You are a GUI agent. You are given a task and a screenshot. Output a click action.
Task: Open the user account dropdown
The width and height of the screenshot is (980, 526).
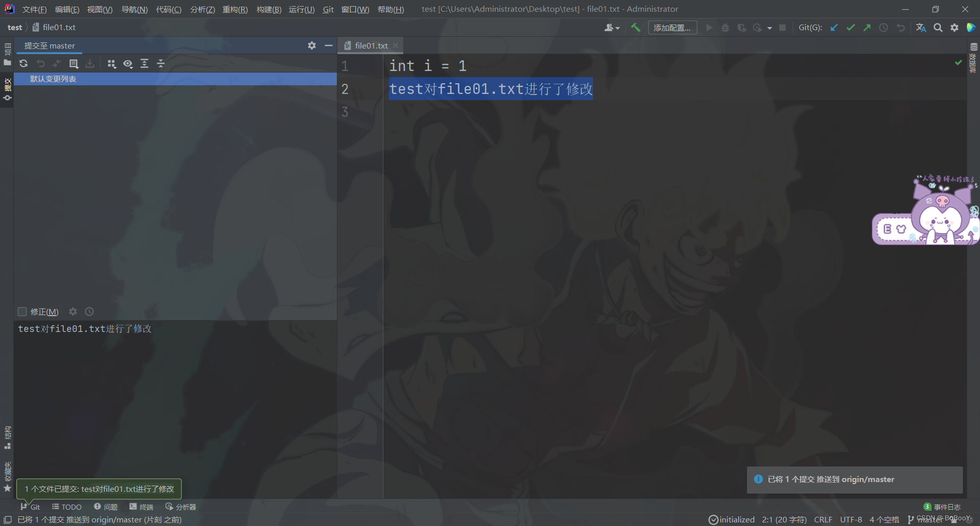pyautogui.click(x=611, y=28)
